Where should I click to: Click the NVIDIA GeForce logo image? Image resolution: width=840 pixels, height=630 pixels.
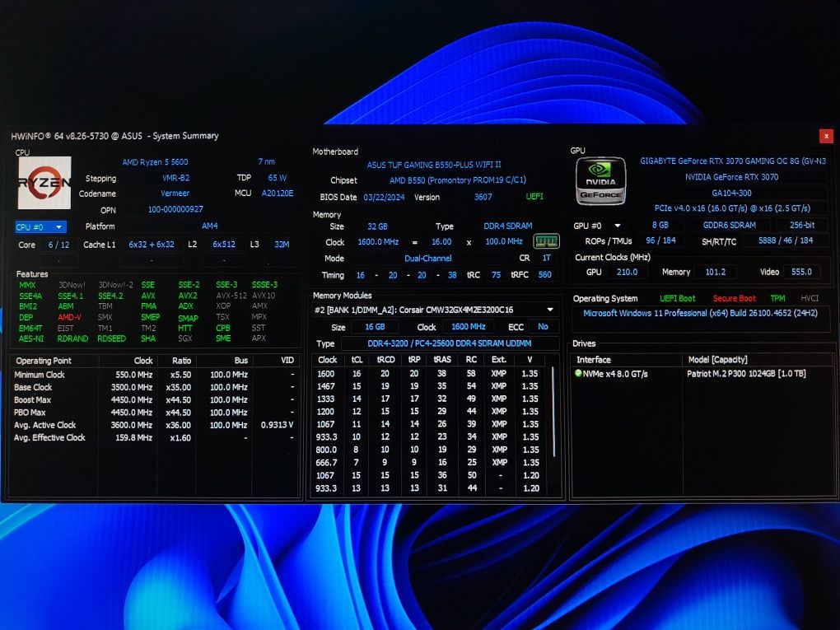(600, 181)
